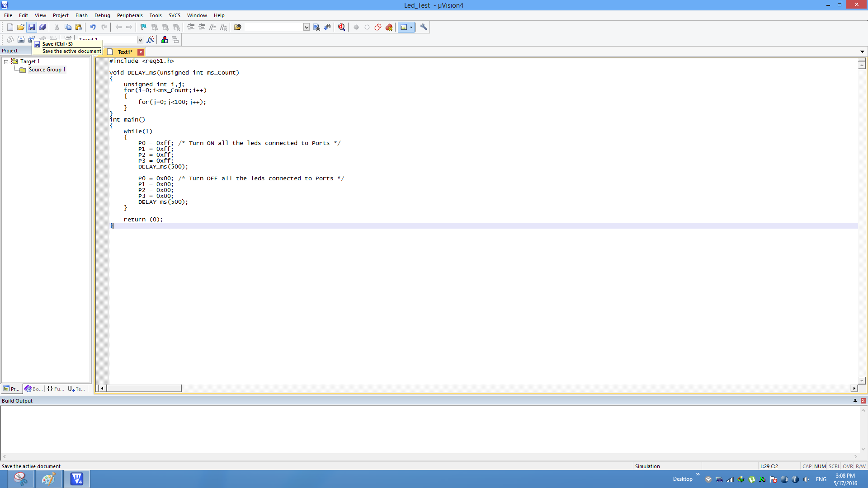Uncomment the selection
This screenshot has width=868, height=488.
(x=224, y=27)
